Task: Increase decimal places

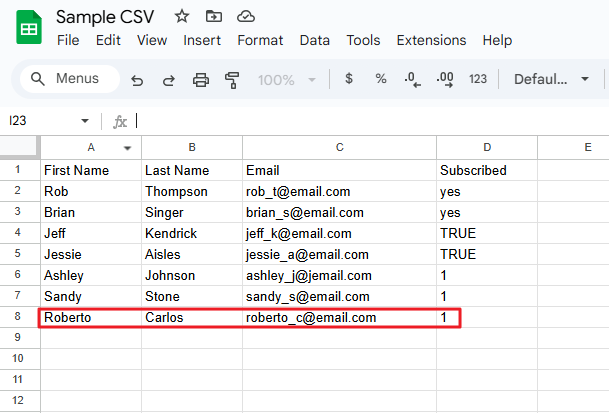Action: click(x=445, y=79)
